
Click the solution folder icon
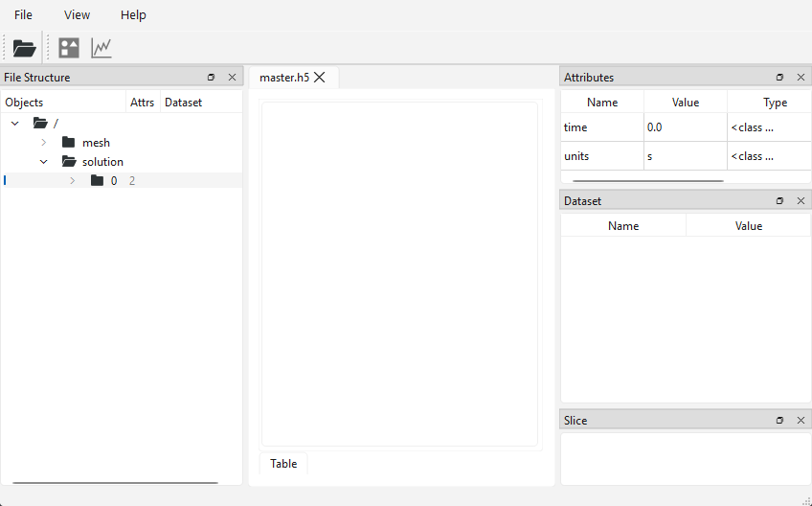(x=69, y=161)
